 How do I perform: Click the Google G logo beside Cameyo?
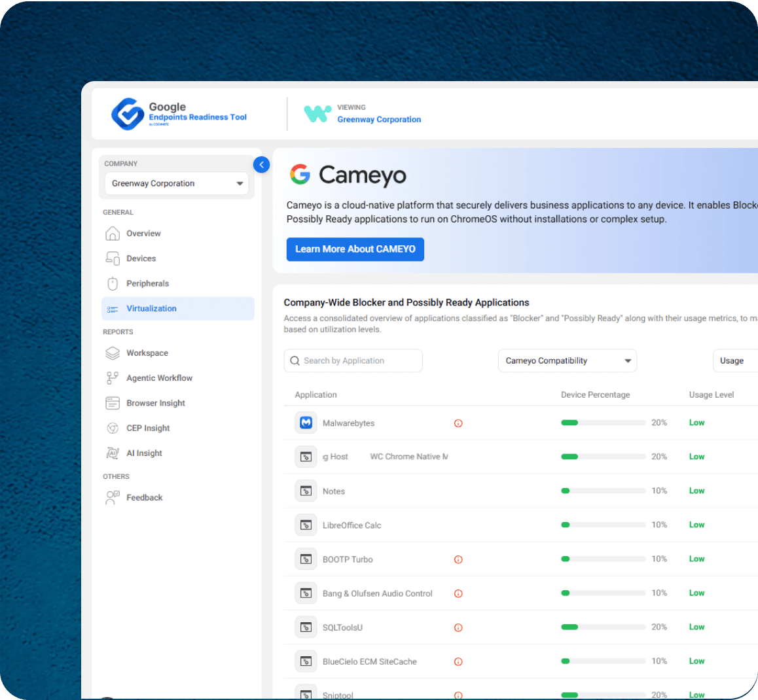point(300,175)
